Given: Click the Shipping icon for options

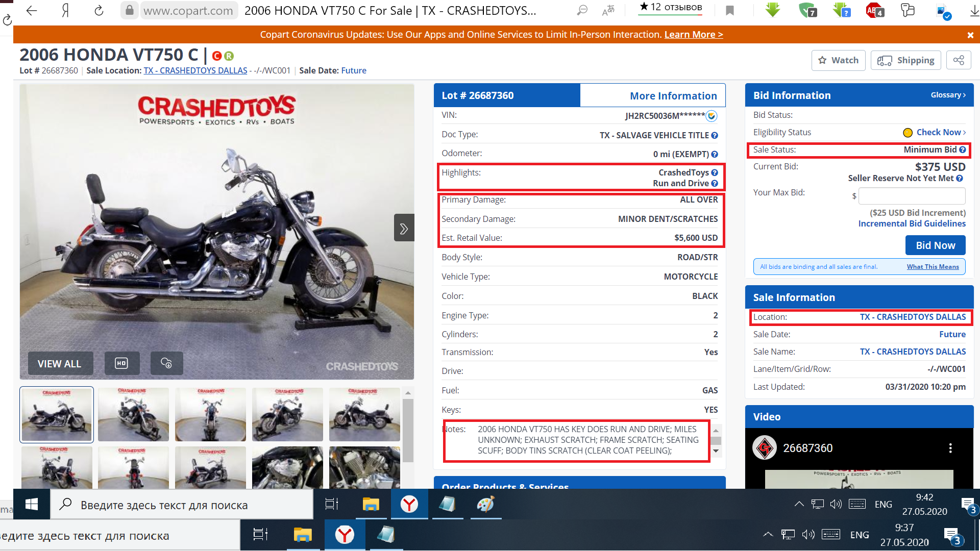Looking at the screenshot, I should tap(908, 60).
